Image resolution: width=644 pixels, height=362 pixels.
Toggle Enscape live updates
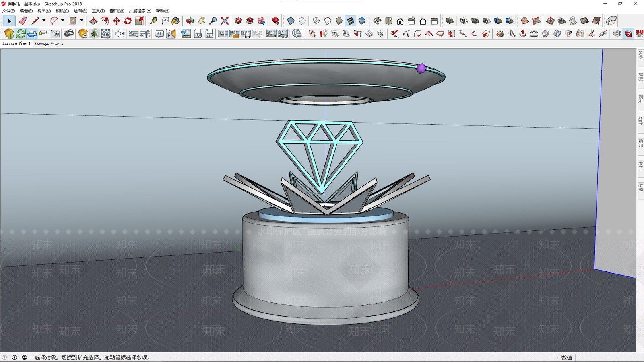tap(21, 34)
